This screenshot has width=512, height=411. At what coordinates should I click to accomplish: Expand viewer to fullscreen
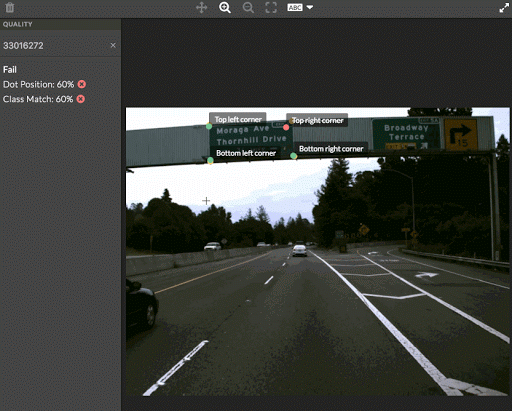[x=504, y=8]
